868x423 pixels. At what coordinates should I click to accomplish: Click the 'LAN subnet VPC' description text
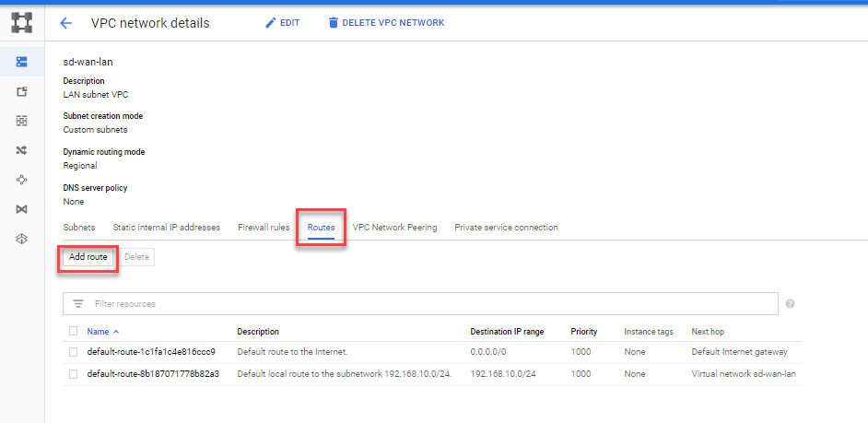coord(96,95)
